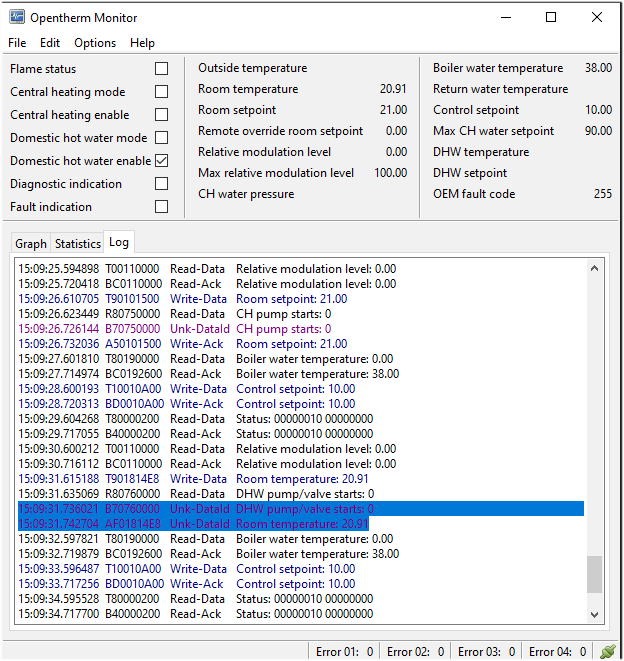
Task: Click the Error 03 counter in status bar
Action: coord(487,652)
